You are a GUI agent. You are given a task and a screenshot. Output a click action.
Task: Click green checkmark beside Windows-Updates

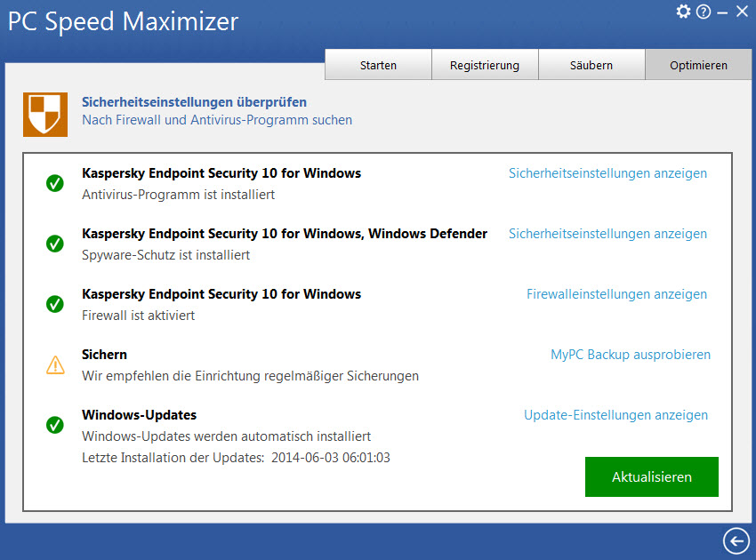[x=55, y=425]
